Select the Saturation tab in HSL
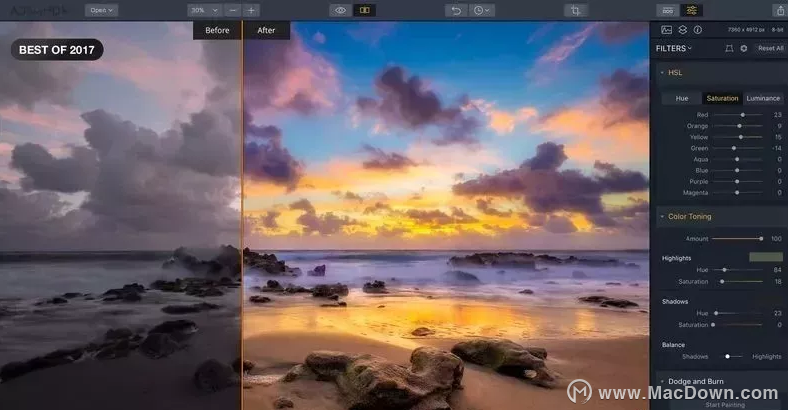 point(722,98)
